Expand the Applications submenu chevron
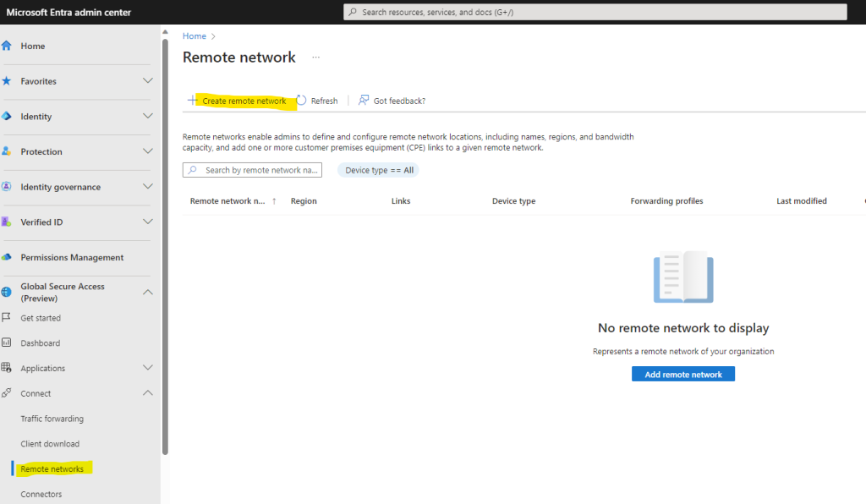This screenshot has width=866, height=504. 147,368
